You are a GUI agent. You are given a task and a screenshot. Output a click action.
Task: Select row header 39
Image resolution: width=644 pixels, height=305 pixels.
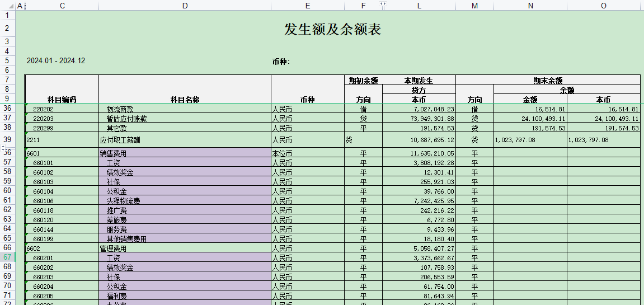point(7,139)
